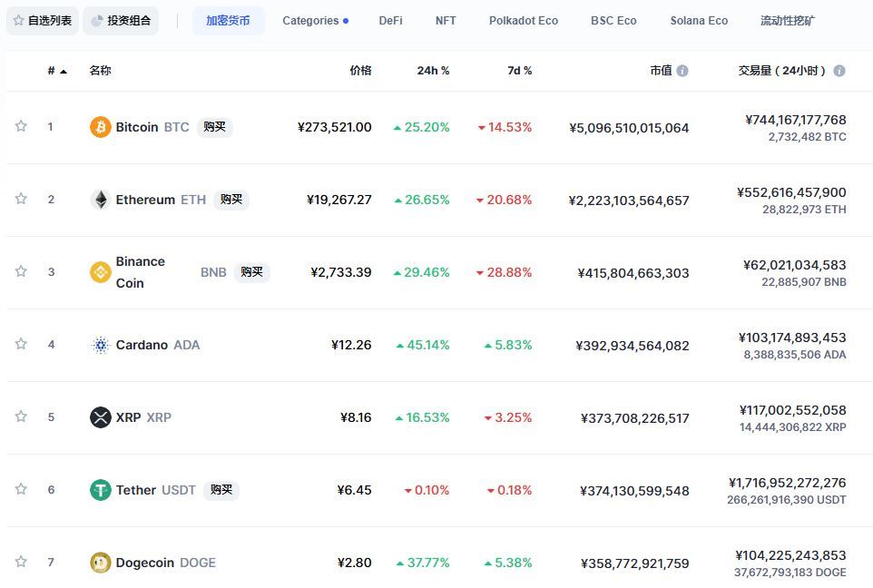Open the 自选列表 watchlist button
873x588 pixels.
click(42, 21)
